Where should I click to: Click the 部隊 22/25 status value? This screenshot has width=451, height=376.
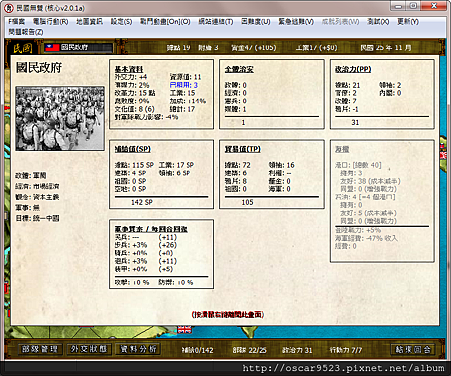[x=249, y=350]
